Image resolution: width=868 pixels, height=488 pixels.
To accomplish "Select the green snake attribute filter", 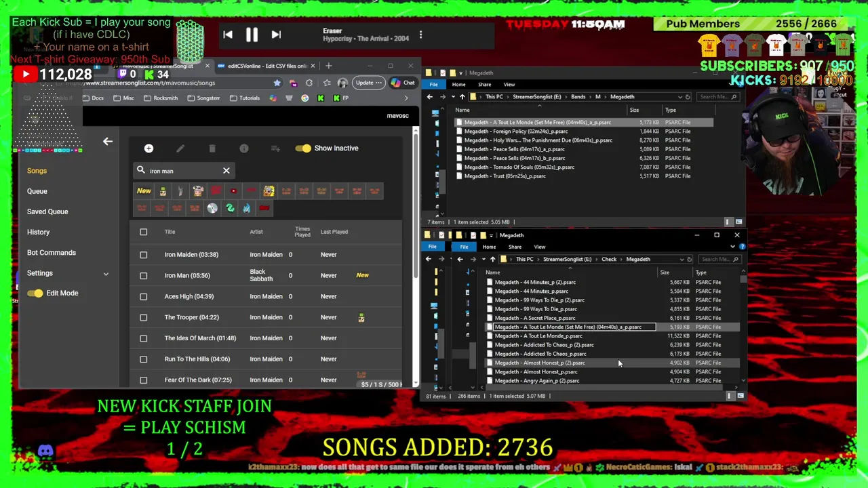I will [230, 208].
